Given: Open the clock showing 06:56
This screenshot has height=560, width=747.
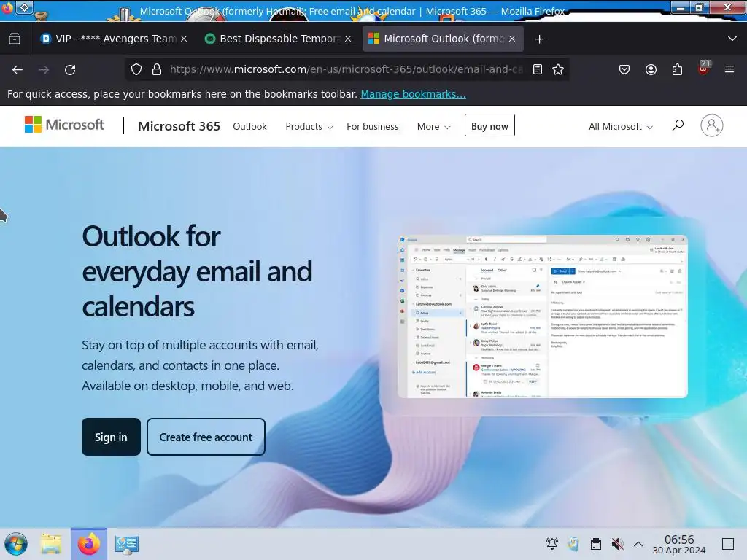Looking at the screenshot, I should click(x=679, y=544).
